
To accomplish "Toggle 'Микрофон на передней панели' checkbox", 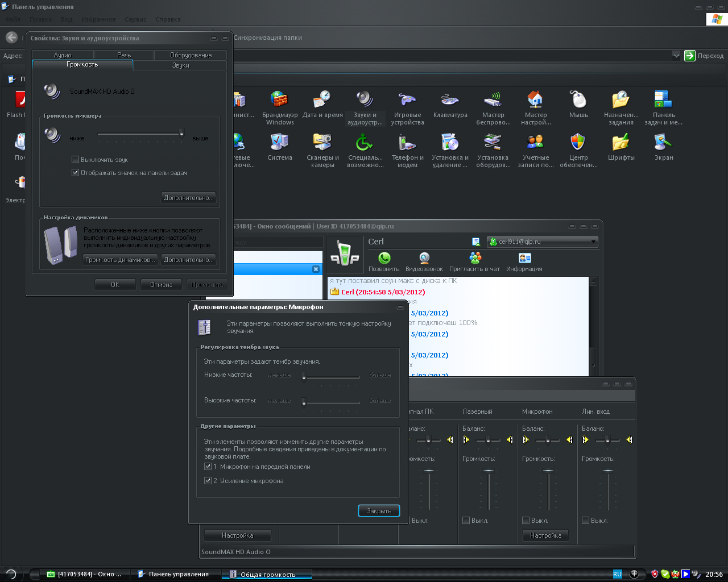I will (x=208, y=467).
